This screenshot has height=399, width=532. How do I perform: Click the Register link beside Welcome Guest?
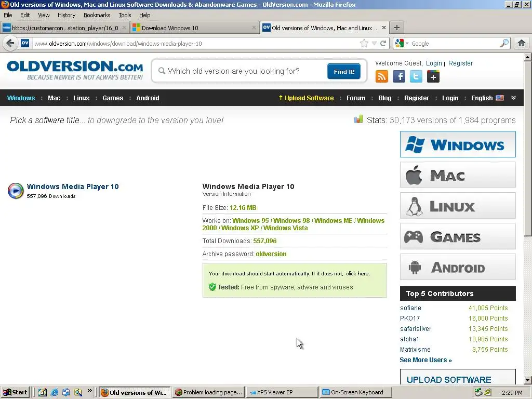pyautogui.click(x=460, y=63)
